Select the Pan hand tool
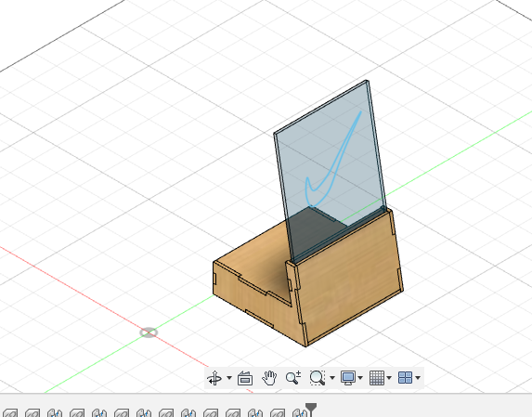The width and height of the screenshot is (532, 417). [269, 378]
